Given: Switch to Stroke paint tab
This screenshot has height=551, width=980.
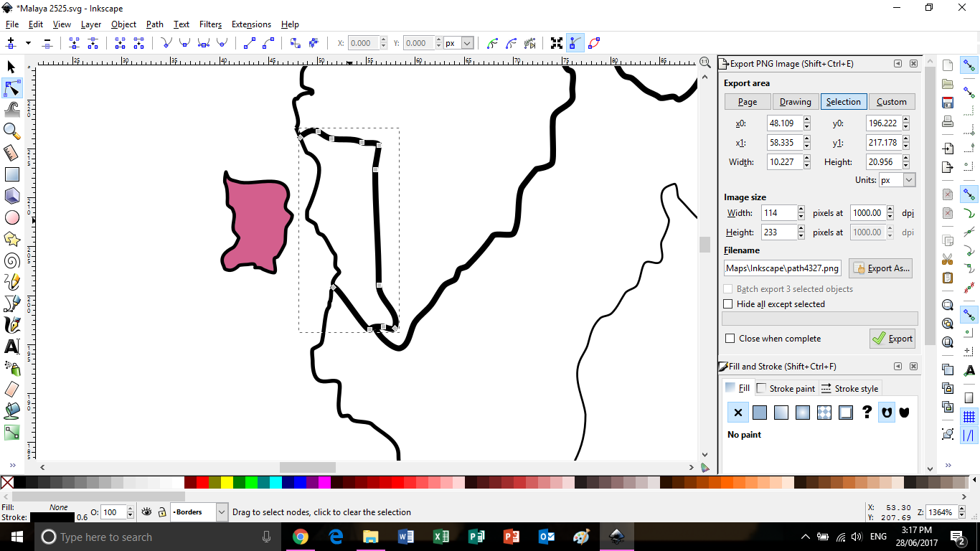Looking at the screenshot, I should click(786, 388).
